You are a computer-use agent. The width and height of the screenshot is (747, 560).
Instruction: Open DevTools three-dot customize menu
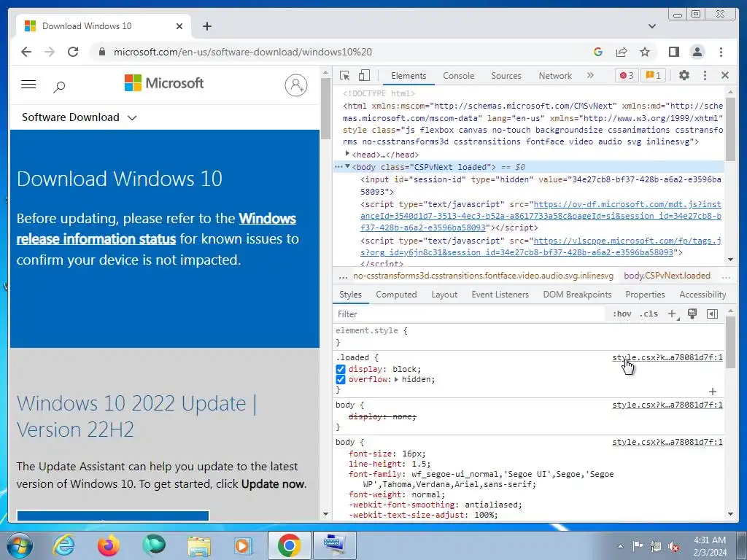click(705, 75)
